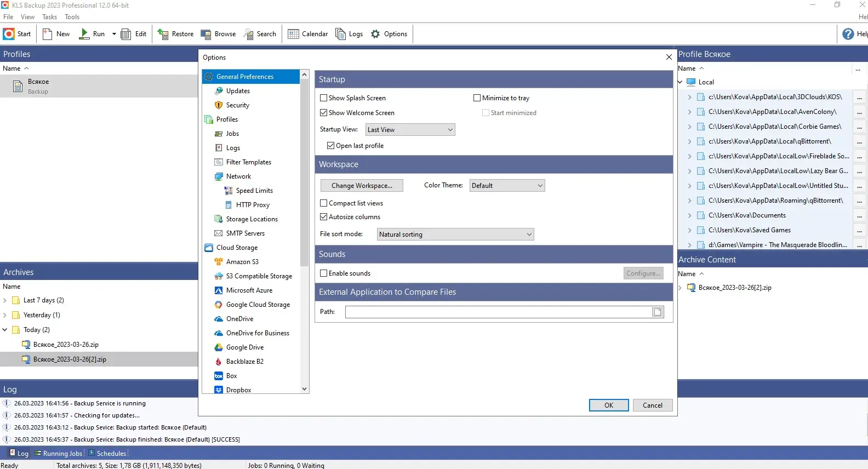Open the Restore tool
Image resolution: width=868 pixels, height=469 pixels.
pyautogui.click(x=176, y=34)
